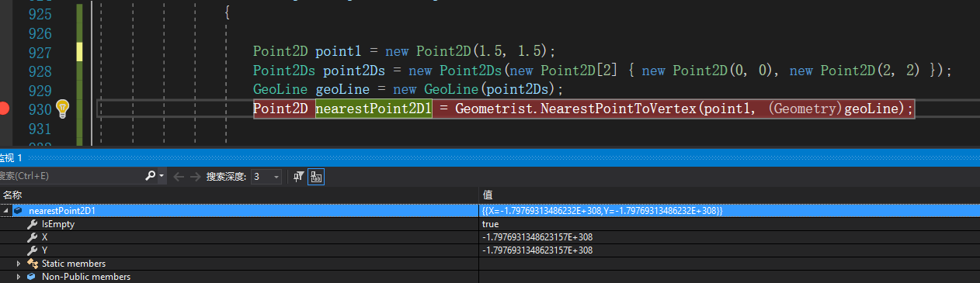Screen dimensions: 980x283
Task: Click the pin filter icon in watch toolbar
Action: click(299, 177)
